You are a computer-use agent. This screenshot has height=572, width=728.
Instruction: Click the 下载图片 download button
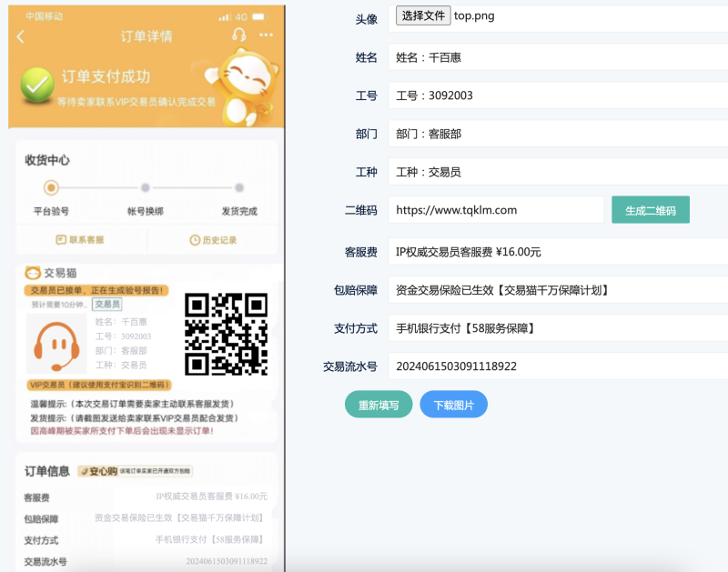pos(453,405)
